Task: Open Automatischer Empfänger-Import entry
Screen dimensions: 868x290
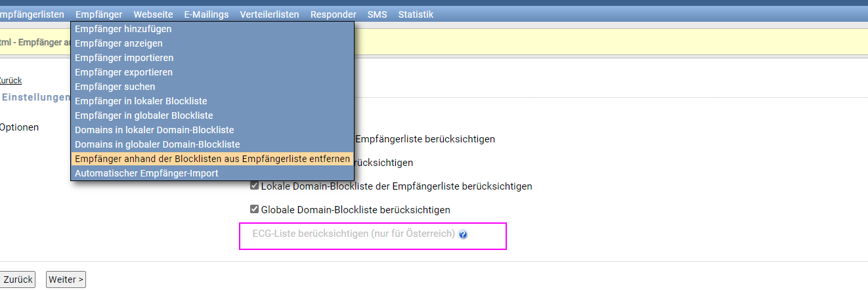Action: coord(212,173)
